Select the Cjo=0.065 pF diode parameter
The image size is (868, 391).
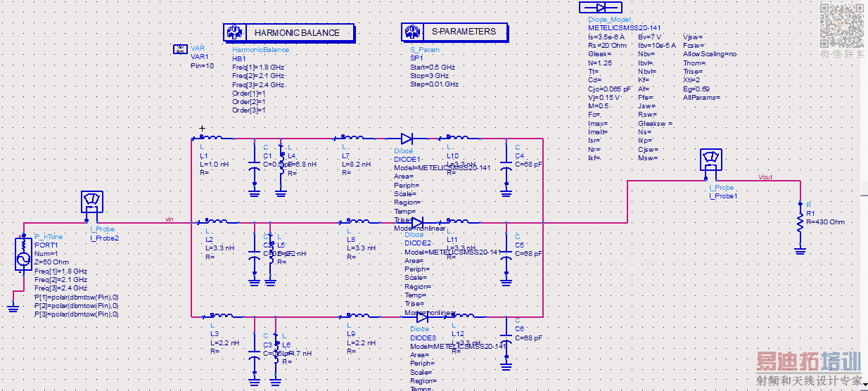tap(609, 89)
